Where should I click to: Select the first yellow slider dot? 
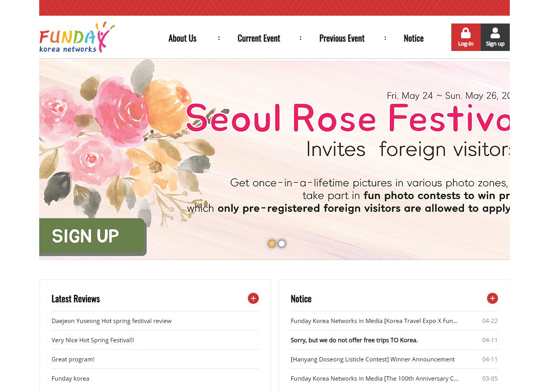point(272,243)
